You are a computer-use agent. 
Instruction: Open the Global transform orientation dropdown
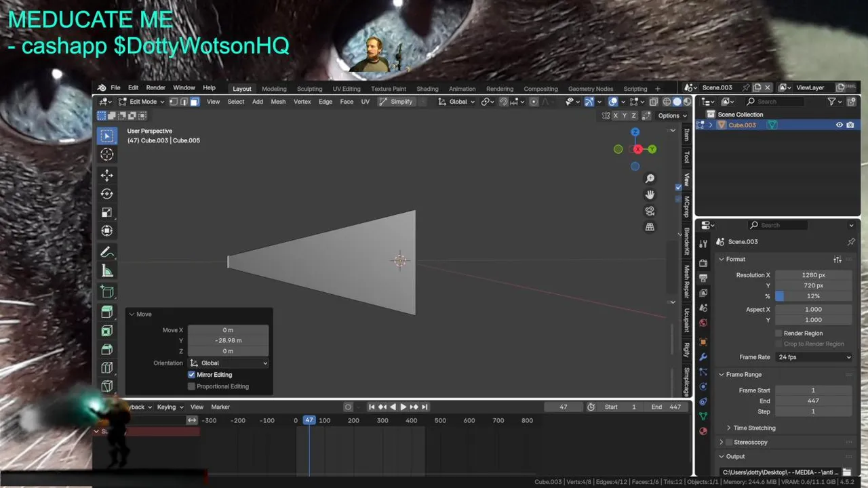458,102
